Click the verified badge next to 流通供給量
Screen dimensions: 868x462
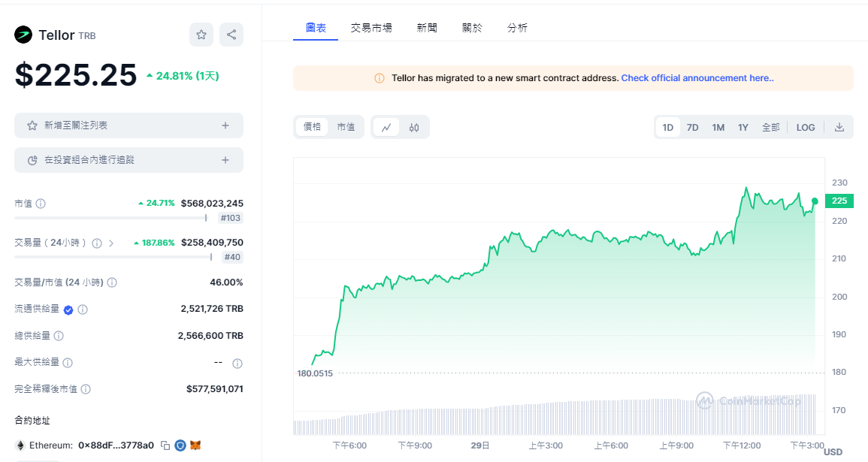(x=68, y=310)
